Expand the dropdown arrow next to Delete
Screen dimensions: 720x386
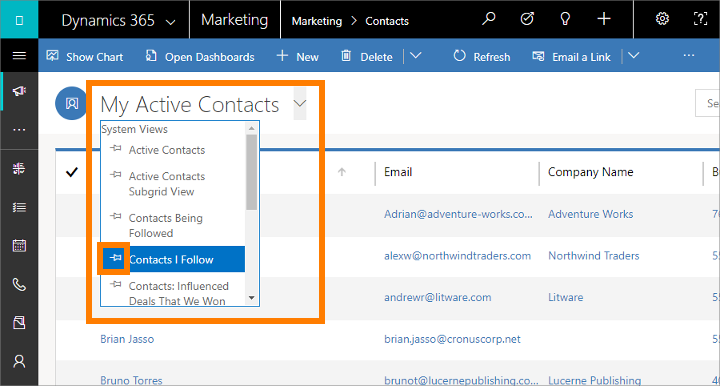tap(416, 56)
